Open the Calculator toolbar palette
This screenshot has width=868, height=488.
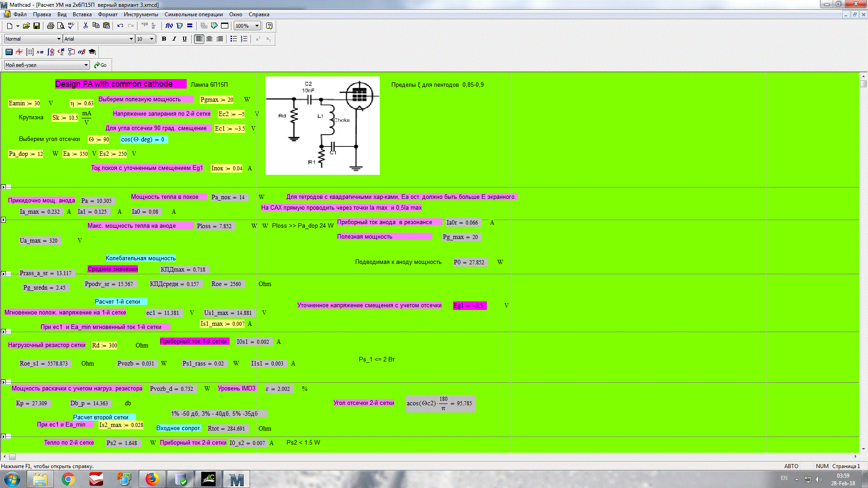tap(9, 52)
